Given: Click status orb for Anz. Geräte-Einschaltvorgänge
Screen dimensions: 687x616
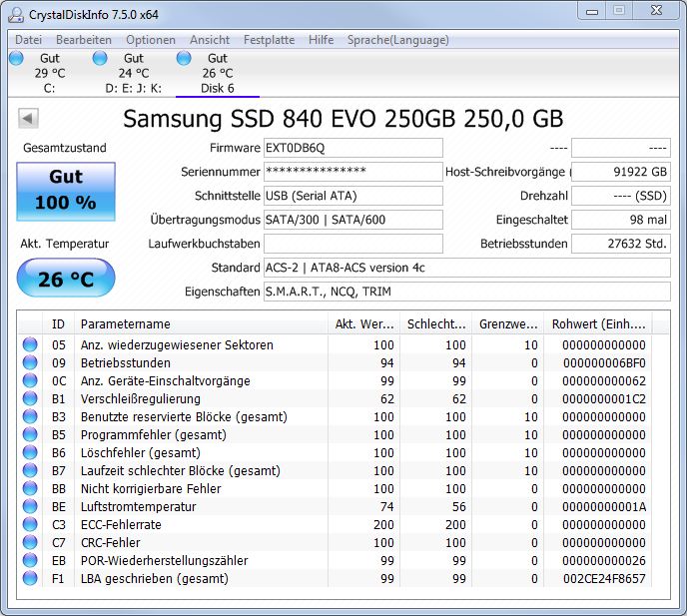Looking at the screenshot, I should (x=30, y=380).
